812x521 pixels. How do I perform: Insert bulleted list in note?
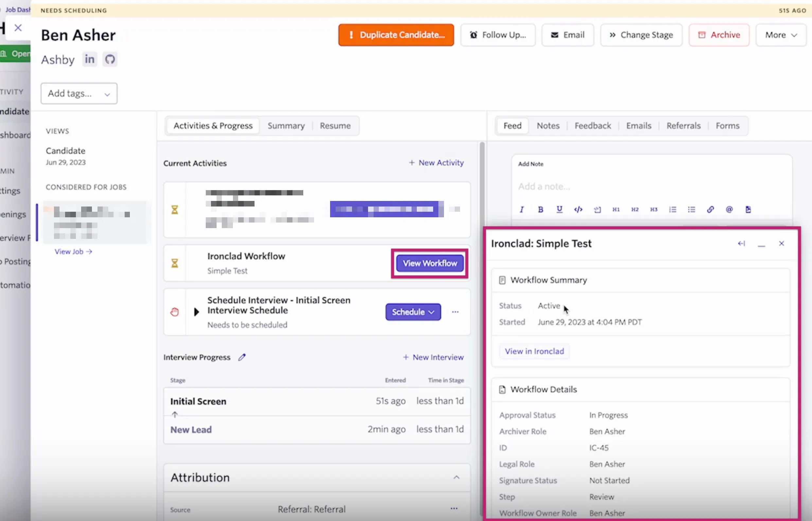tap(692, 210)
